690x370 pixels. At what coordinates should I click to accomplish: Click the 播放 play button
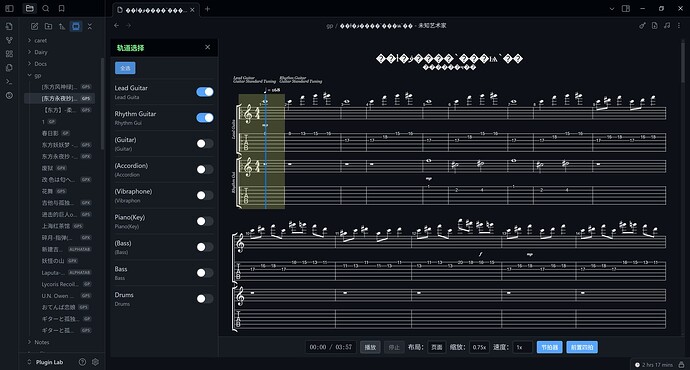[x=370, y=347]
